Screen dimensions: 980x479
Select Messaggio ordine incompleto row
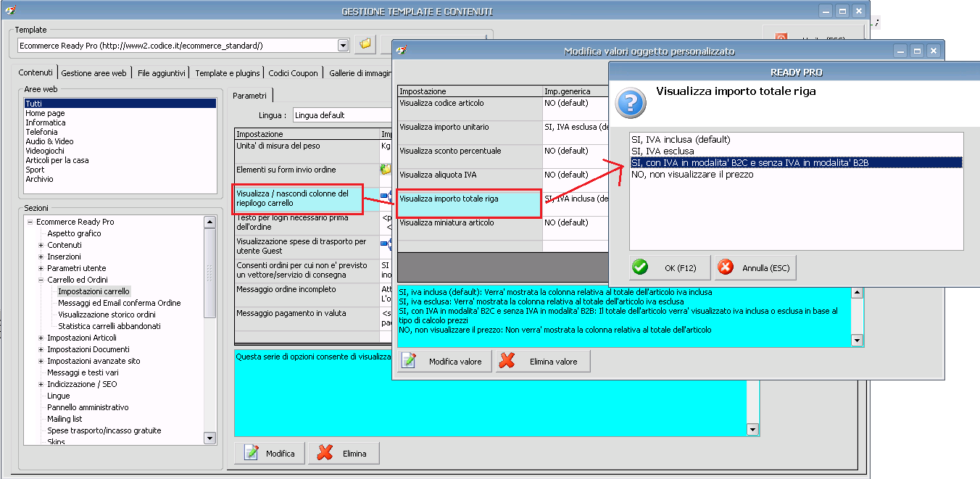[x=313, y=295]
